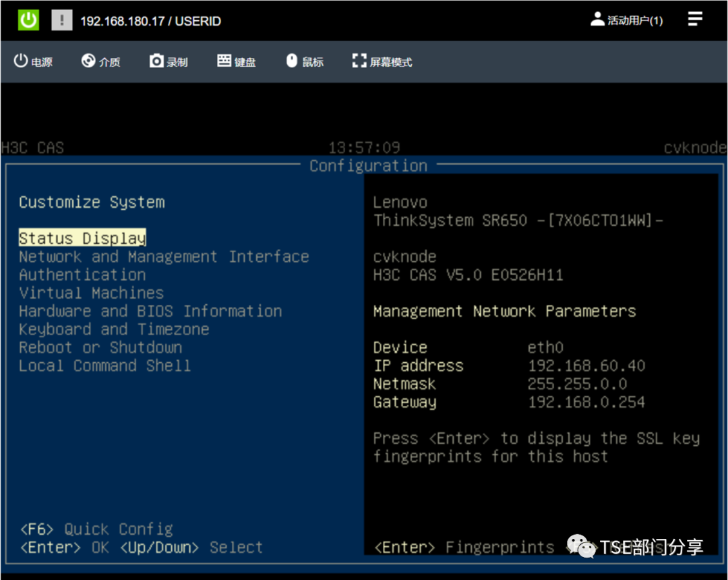The height and width of the screenshot is (580, 728).
Task: Click the <Up/Down> Select hint
Action: [191, 547]
